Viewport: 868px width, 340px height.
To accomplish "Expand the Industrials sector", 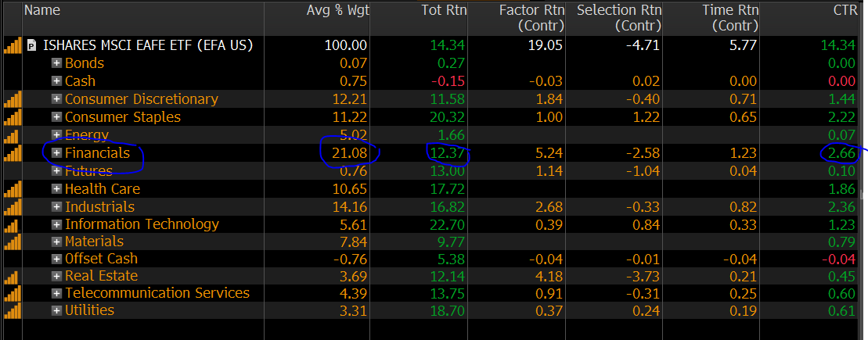I will click(x=56, y=207).
